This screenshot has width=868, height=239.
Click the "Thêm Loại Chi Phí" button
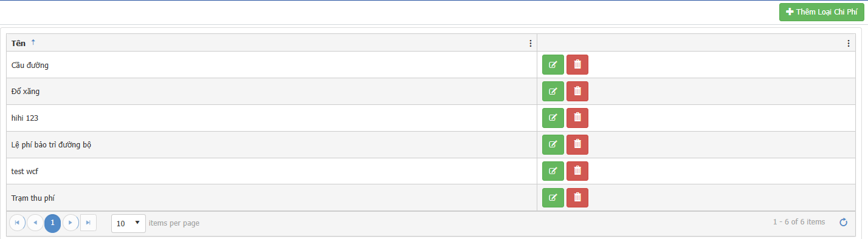click(821, 12)
